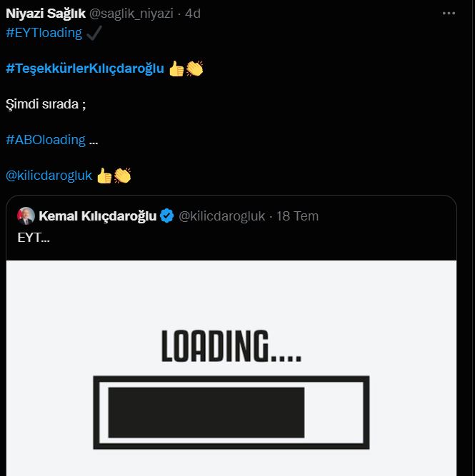
Task: Click the 18 Tem date on quoted tweet
Action: [297, 216]
